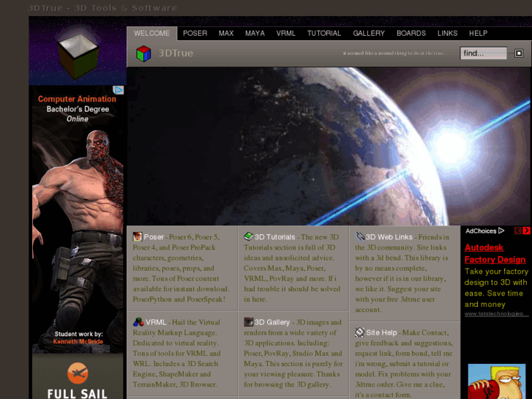Open the AdChoices icon on the left ad
The image size is (532, 399).
118,90
